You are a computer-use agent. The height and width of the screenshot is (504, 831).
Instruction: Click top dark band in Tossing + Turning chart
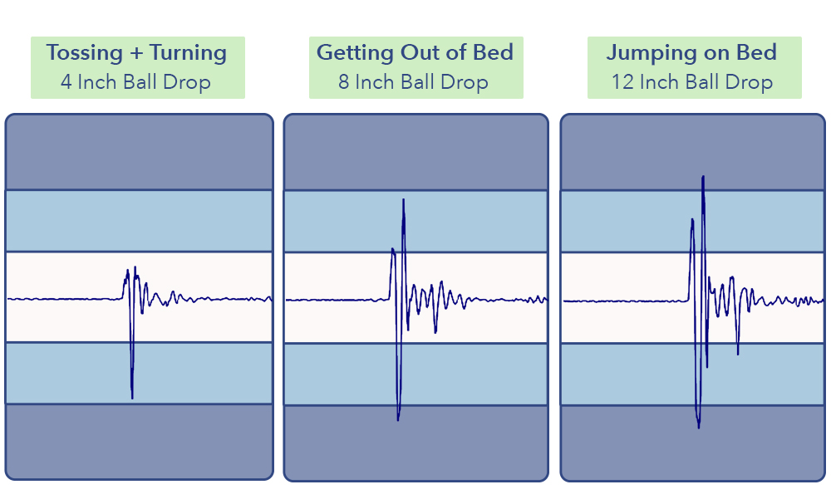click(139, 153)
